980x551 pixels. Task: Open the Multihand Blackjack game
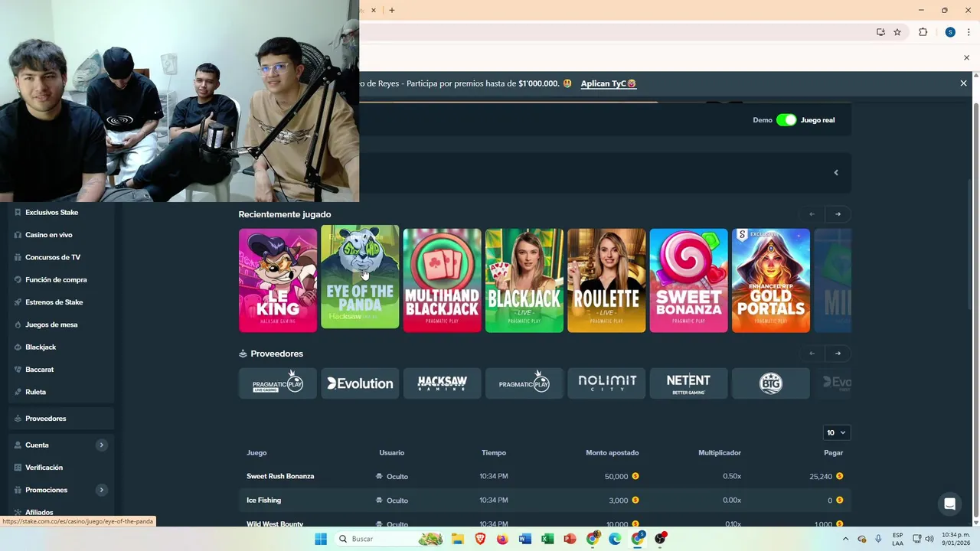coord(443,280)
